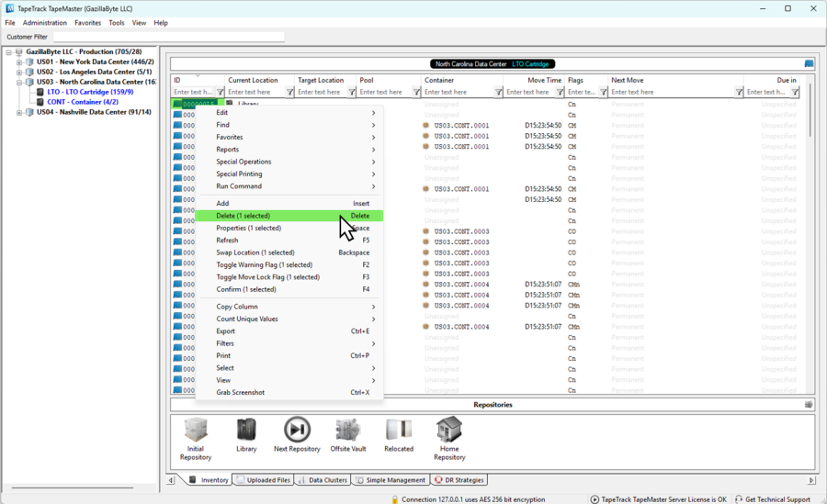Click the server license status icon
The image size is (827, 504).
595,499
